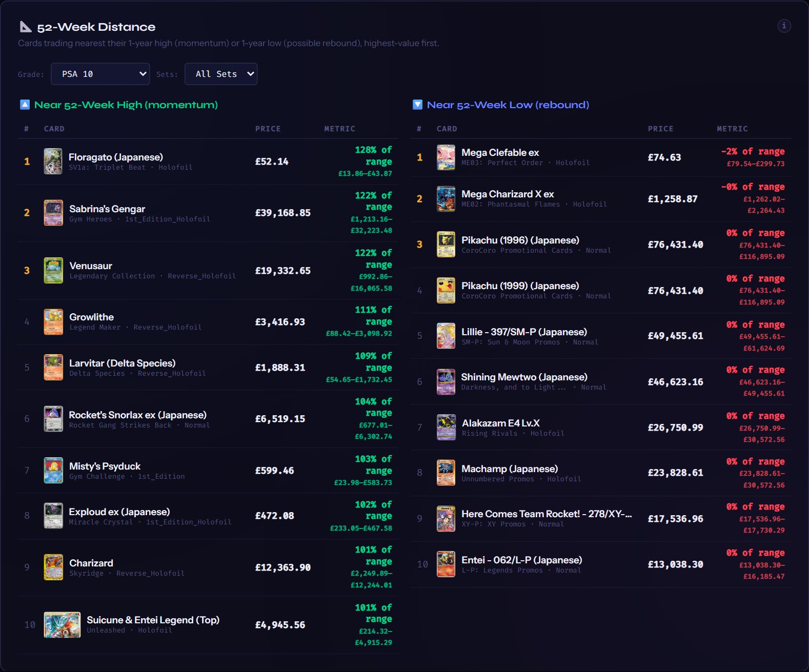The image size is (809, 672).
Task: Click Misty's Psyduck card thumbnail
Action: coord(53,471)
